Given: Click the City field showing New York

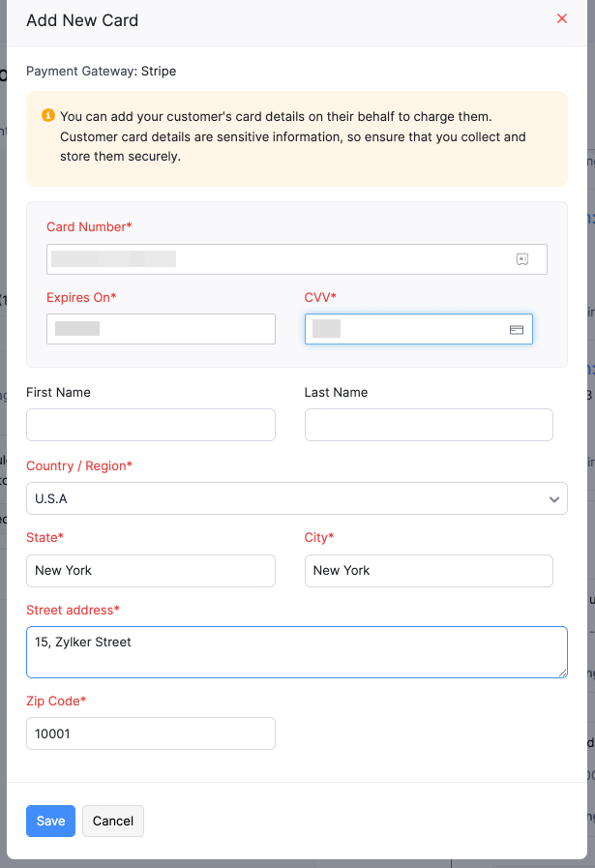Looking at the screenshot, I should pyautogui.click(x=429, y=571).
